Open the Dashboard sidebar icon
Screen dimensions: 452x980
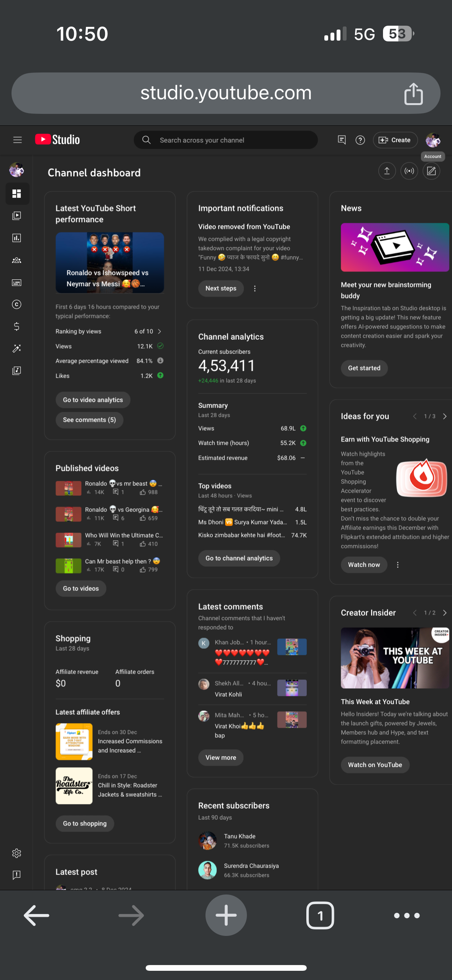16,194
